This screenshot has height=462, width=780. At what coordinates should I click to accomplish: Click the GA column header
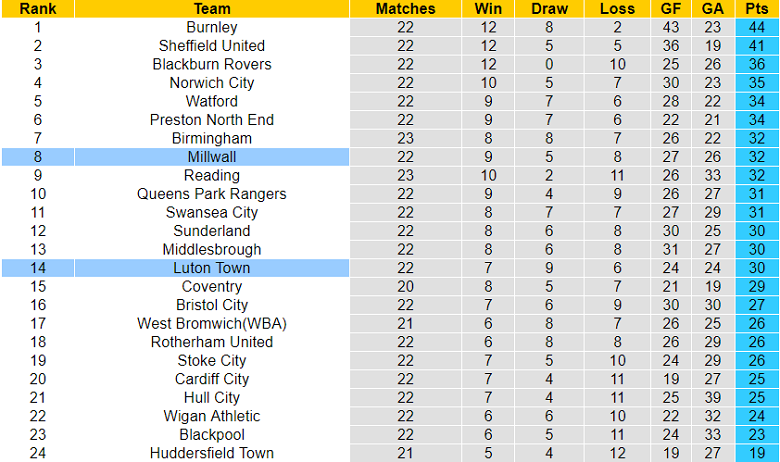(x=712, y=8)
